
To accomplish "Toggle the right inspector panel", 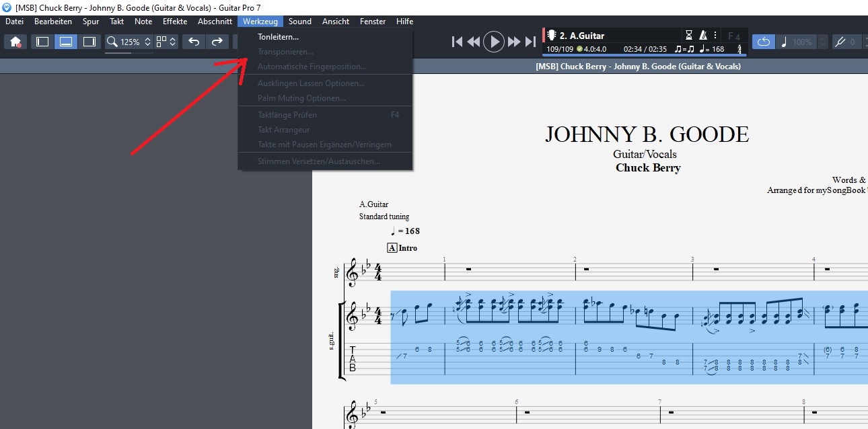I will [x=89, y=42].
